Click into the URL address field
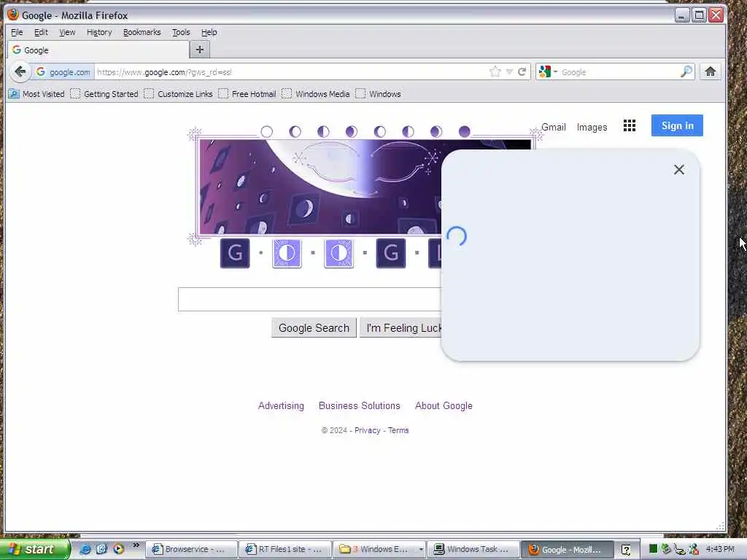This screenshot has width=747, height=560. tap(290, 72)
